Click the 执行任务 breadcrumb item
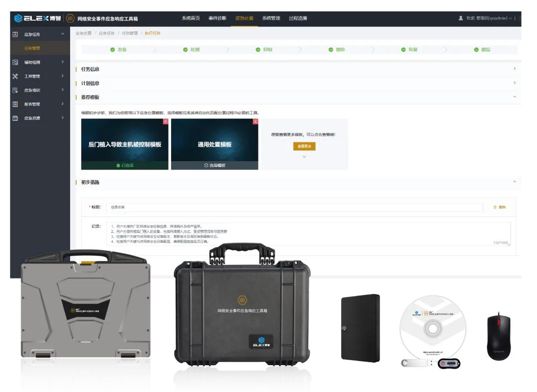 tap(153, 33)
